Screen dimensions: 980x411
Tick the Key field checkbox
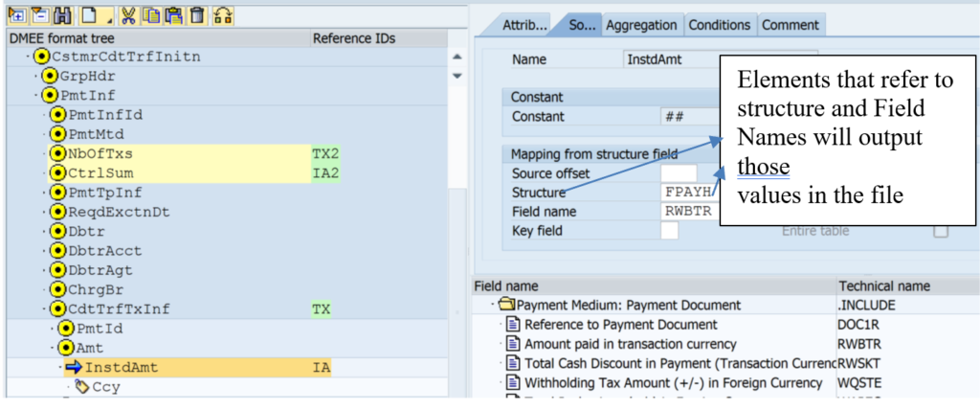pos(669,231)
